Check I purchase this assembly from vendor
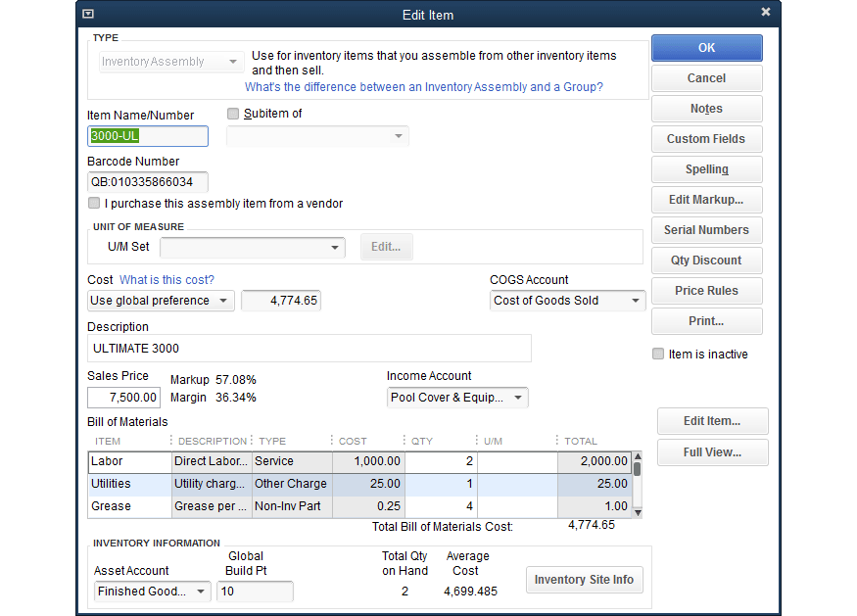This screenshot has width=857, height=616. point(94,204)
